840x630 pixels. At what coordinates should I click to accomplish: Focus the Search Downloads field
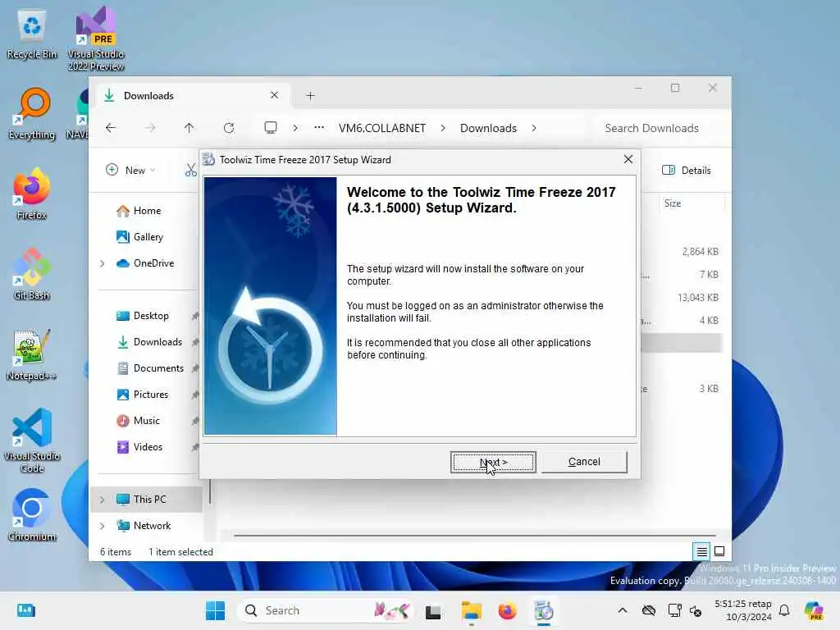click(x=657, y=128)
